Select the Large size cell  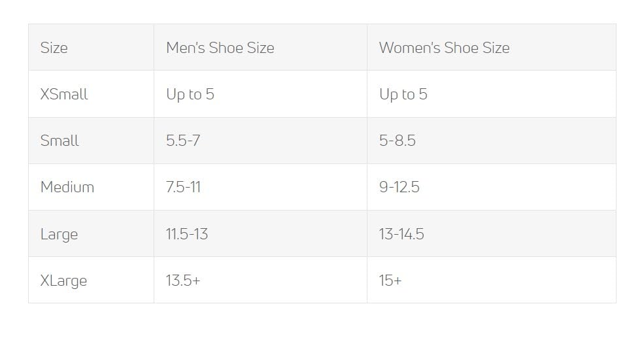coord(59,234)
